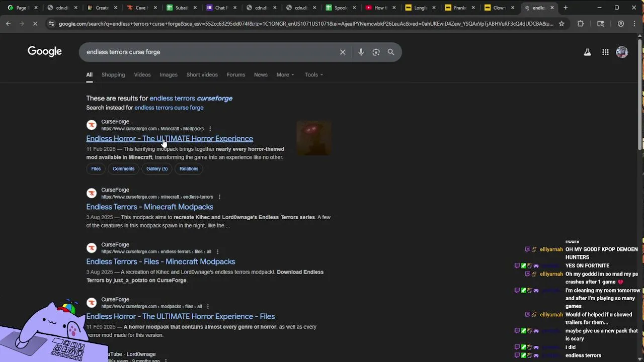Screen dimensions: 644x362
Task: Search instead for endless terrors curse forge
Action: 169,108
